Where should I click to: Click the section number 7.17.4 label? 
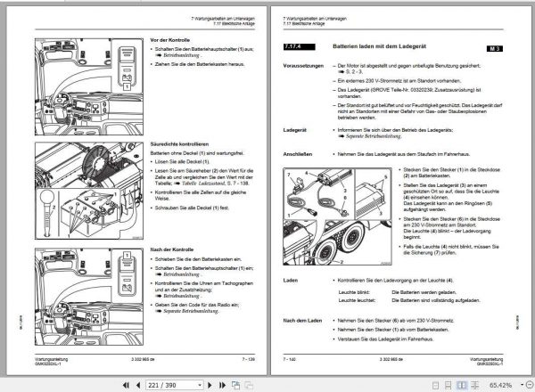point(300,46)
